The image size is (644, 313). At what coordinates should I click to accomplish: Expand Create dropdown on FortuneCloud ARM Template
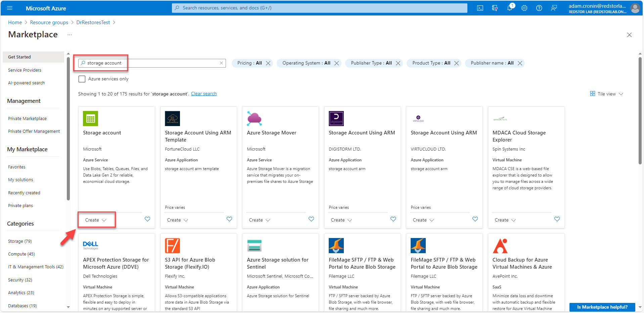tap(178, 220)
